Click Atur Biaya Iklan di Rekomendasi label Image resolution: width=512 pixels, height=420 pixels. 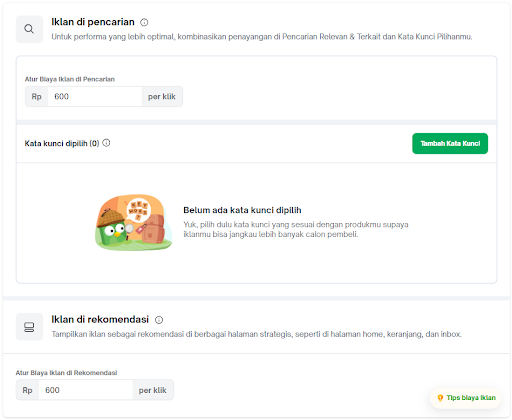pos(66,373)
